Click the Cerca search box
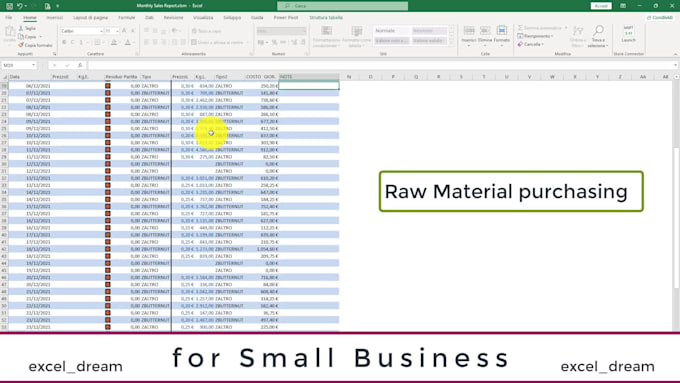This screenshot has width=680, height=383. (x=343, y=6)
